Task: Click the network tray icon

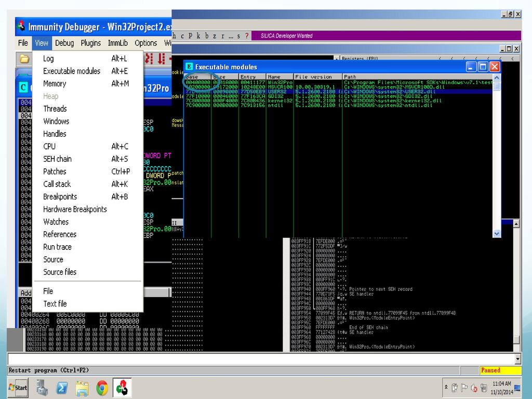Action: [x=484, y=388]
